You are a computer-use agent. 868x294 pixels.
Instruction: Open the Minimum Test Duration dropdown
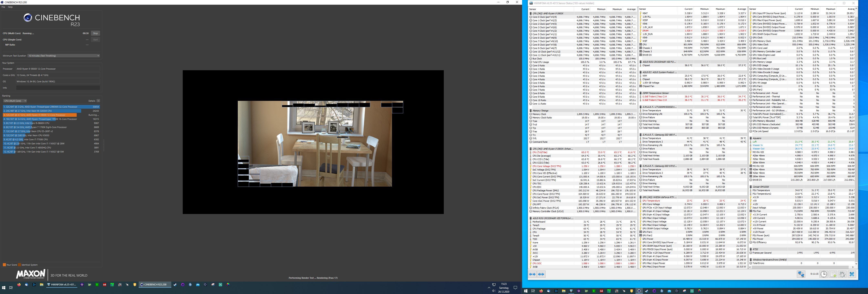pos(64,56)
